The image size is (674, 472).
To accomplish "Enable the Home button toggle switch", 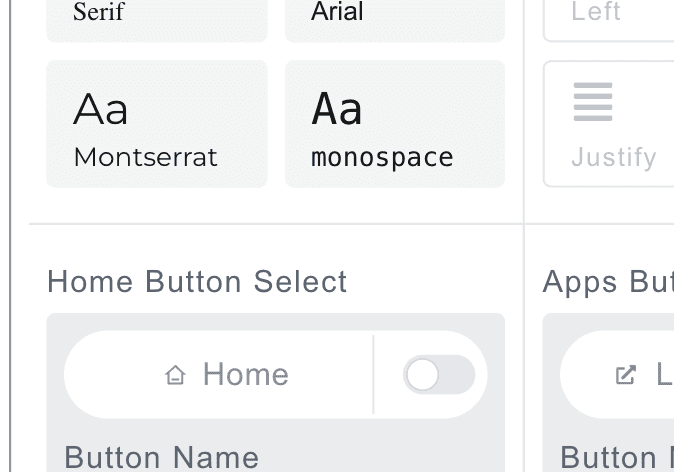I will tap(438, 375).
